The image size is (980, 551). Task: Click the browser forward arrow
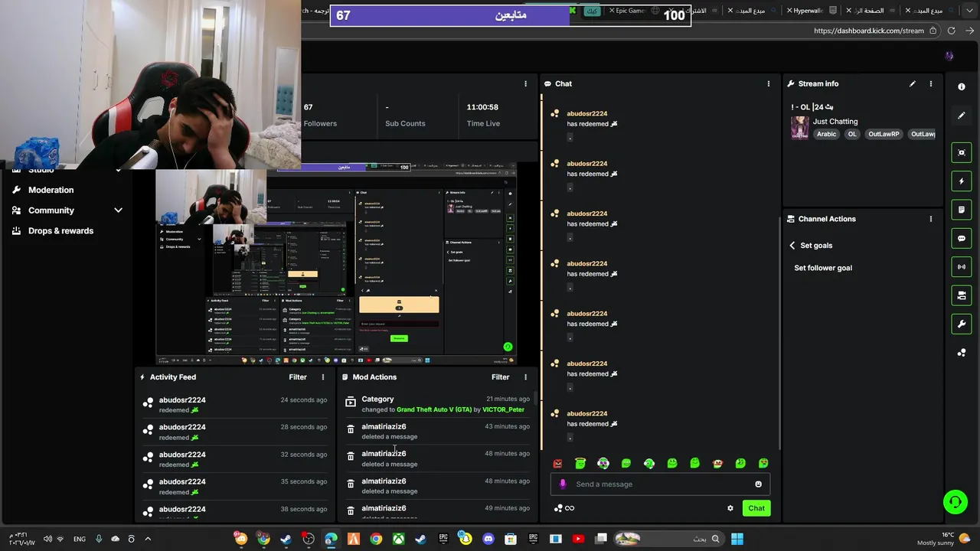(x=969, y=31)
